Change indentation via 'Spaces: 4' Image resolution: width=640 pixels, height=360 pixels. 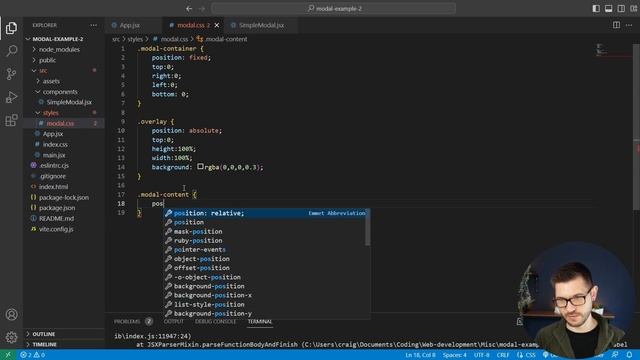[455, 355]
